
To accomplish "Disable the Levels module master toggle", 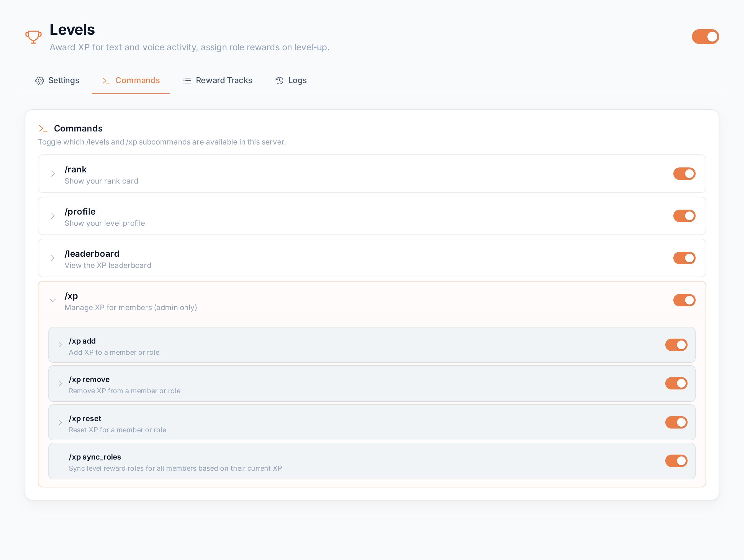I will (x=705, y=37).
